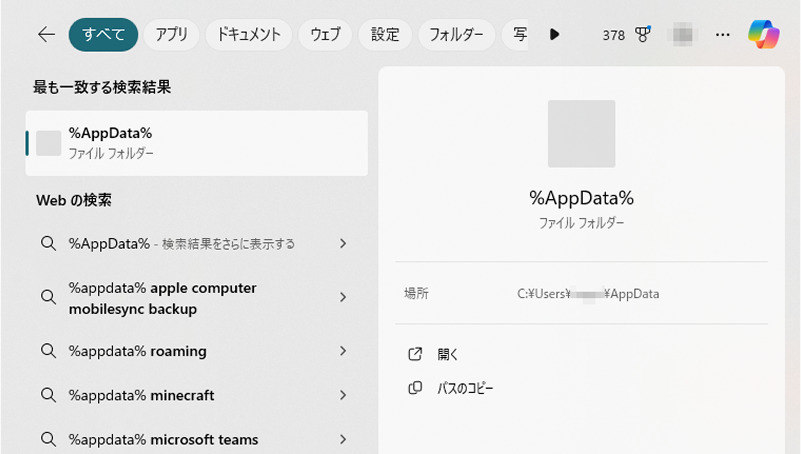Open Copilot from the colorful icon
The image size is (801, 454).
tap(764, 35)
